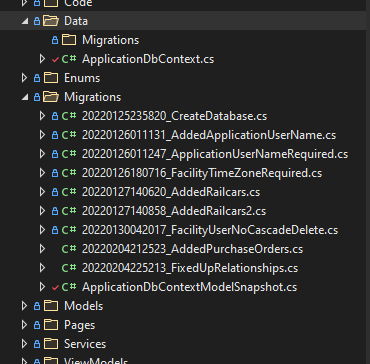This screenshot has height=364, width=370.
Task: Click the Models folder icon
Action: pos(51,306)
